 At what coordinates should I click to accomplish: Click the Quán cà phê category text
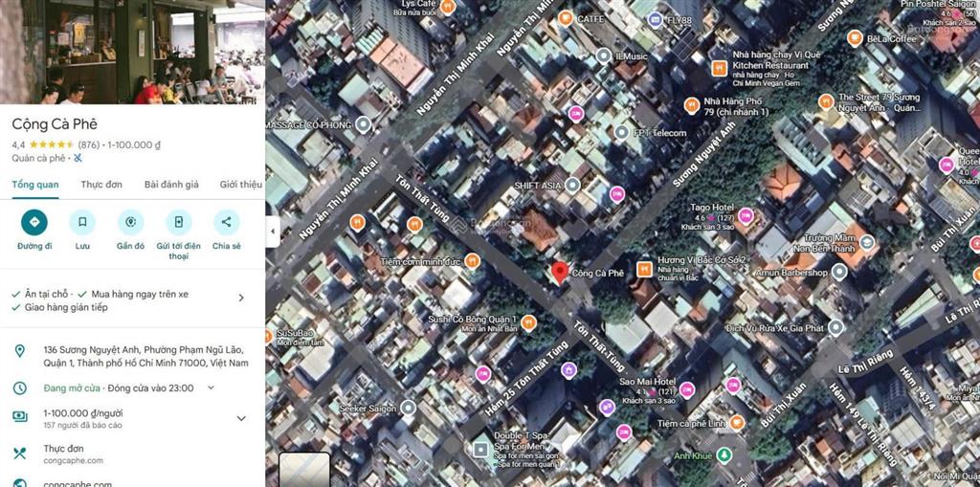pyautogui.click(x=38, y=158)
